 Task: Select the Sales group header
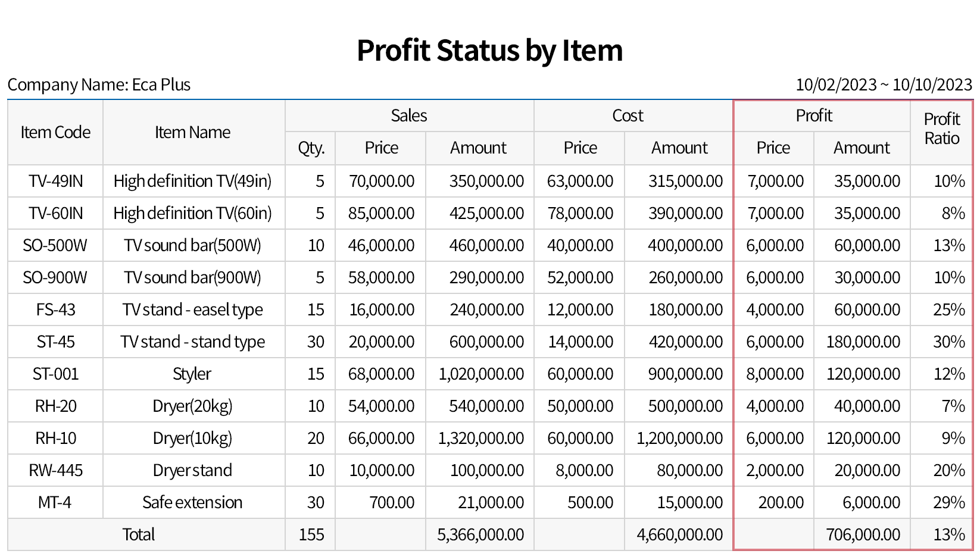pos(409,115)
